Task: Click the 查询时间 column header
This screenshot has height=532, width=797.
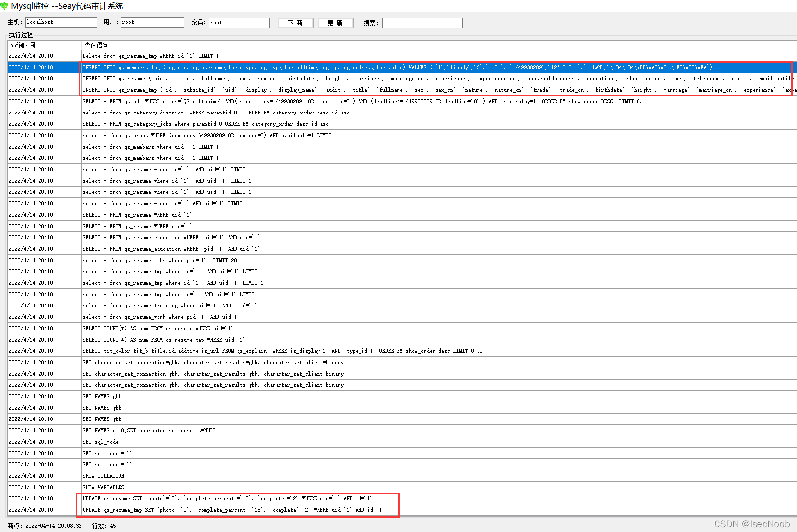Action: tap(44, 45)
